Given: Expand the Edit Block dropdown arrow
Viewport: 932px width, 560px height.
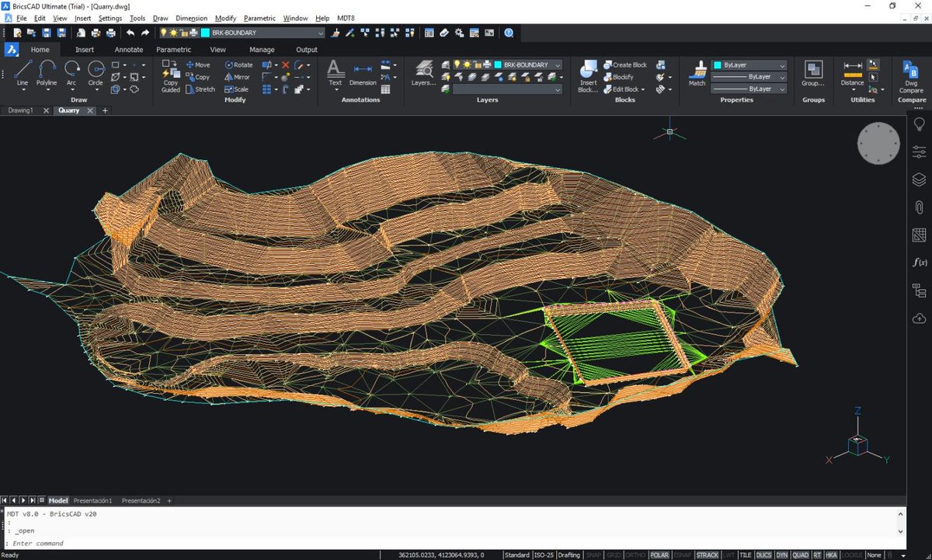Looking at the screenshot, I should pos(643,89).
